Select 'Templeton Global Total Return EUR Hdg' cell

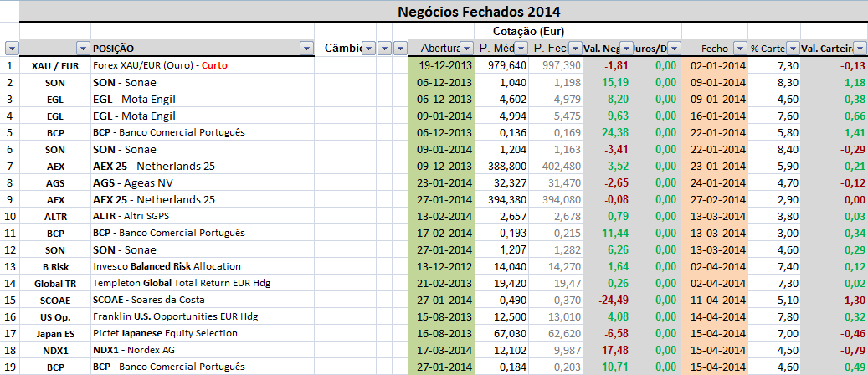point(203,283)
